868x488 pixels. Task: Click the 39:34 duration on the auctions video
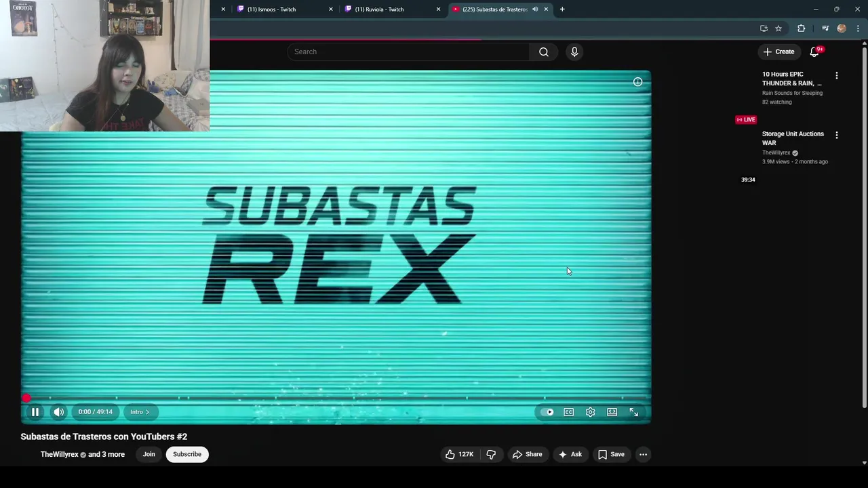pos(748,180)
